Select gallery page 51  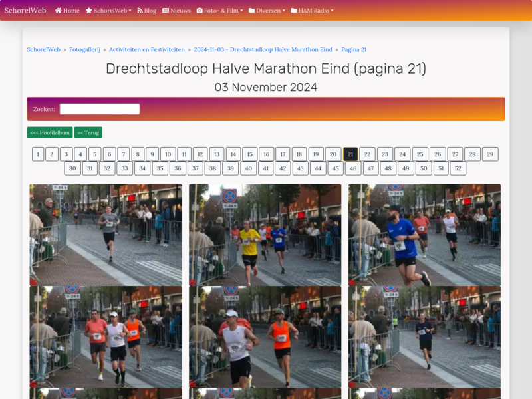(441, 168)
